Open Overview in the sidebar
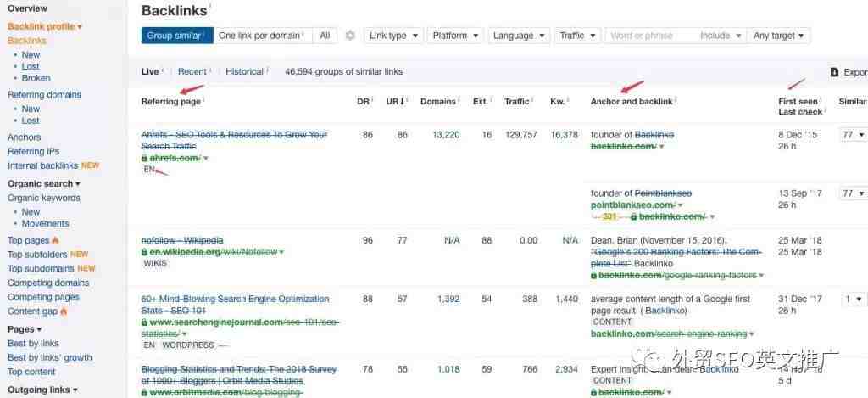Screen dimensions: 868x398 pos(28,8)
